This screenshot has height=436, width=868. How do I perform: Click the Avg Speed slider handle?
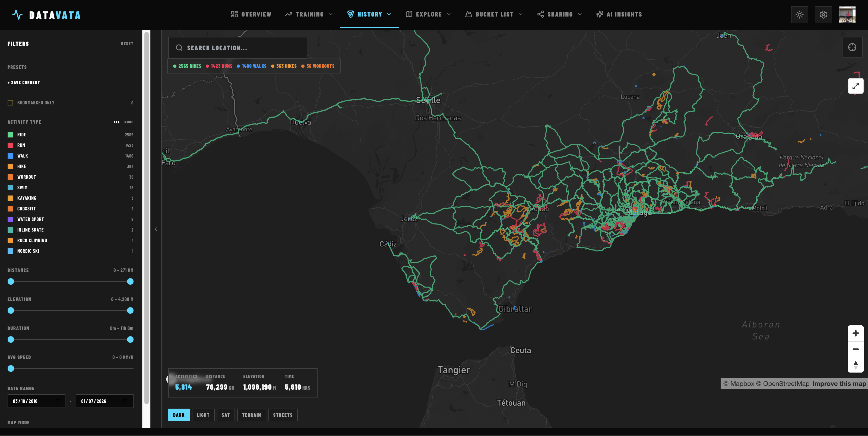click(x=11, y=368)
